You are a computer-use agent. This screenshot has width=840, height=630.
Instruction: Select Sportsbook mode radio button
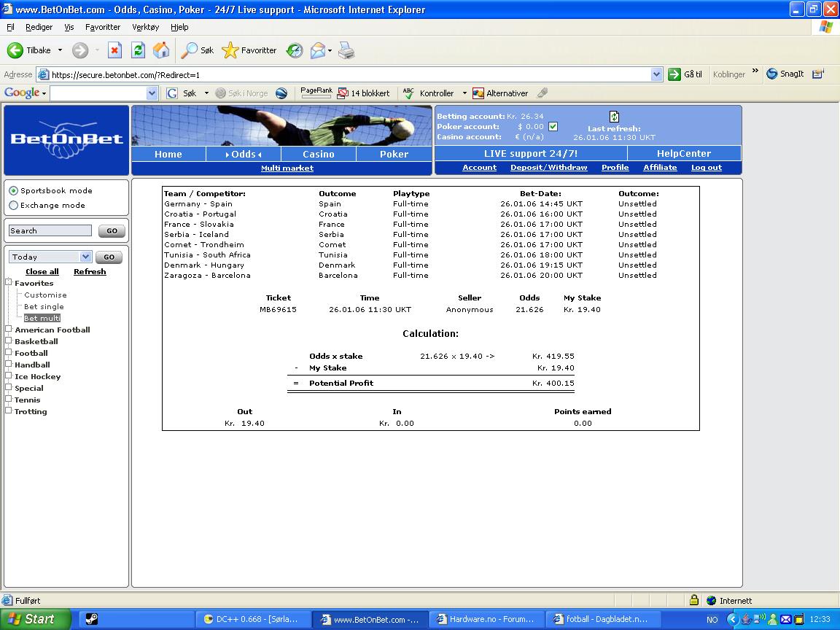(13, 191)
